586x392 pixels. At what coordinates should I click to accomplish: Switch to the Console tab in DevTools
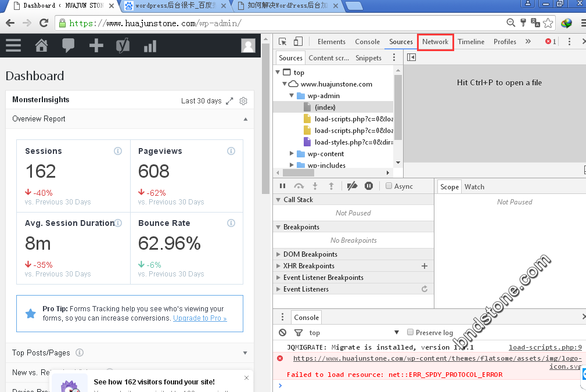pyautogui.click(x=368, y=42)
